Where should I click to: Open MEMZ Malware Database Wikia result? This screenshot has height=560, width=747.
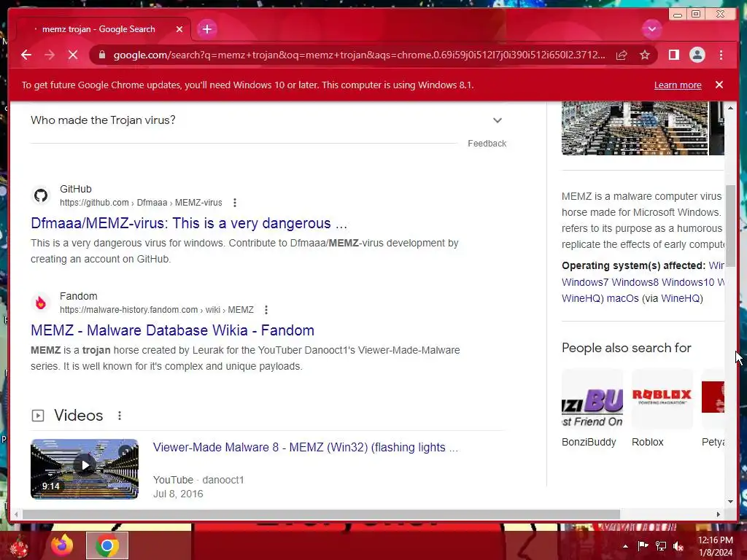pyautogui.click(x=172, y=330)
